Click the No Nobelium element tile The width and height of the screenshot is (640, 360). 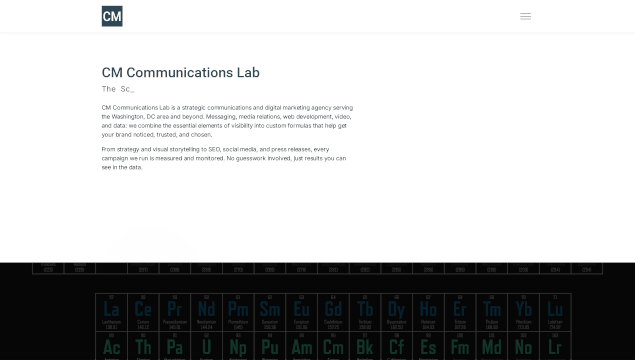click(x=523, y=346)
